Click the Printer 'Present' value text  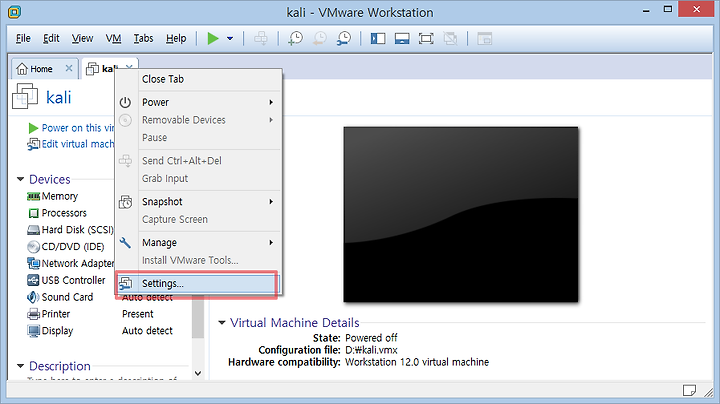tap(138, 314)
